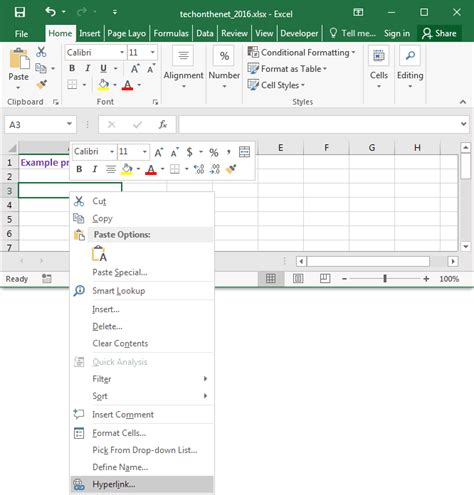Click the File tab button

[x=21, y=34]
